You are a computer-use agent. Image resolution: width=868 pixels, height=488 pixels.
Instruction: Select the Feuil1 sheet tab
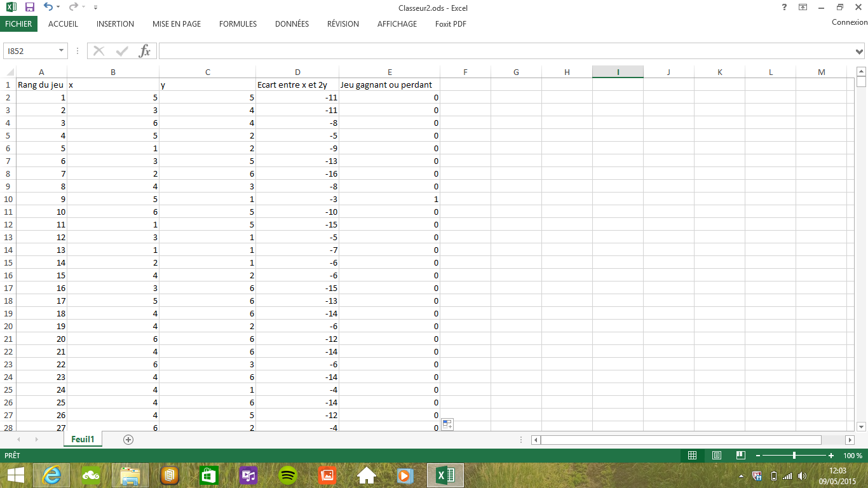(x=83, y=440)
